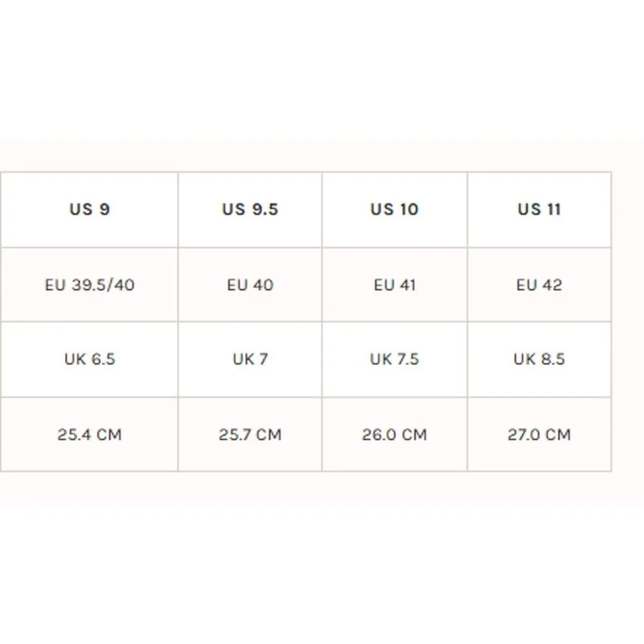Click the beige strip below the size table

(x=322, y=488)
